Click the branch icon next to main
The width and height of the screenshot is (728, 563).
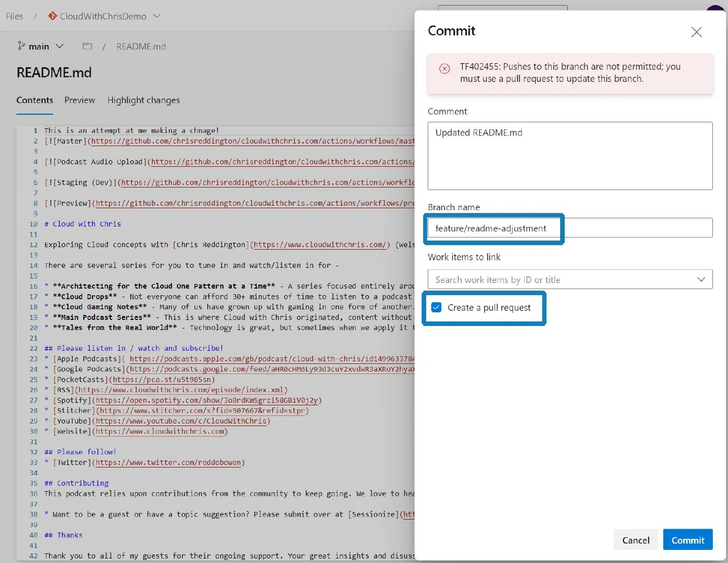click(x=21, y=46)
